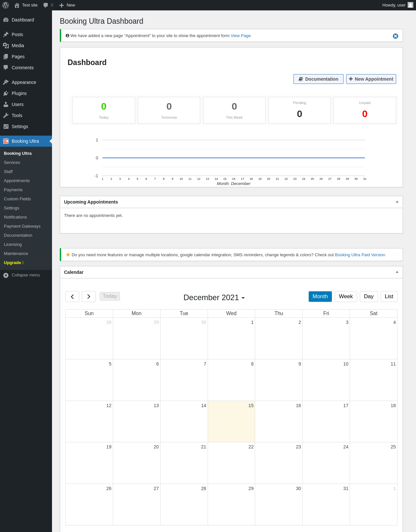Collapse the Upcoming Appointments panel
This screenshot has width=416, height=532.
click(397, 202)
